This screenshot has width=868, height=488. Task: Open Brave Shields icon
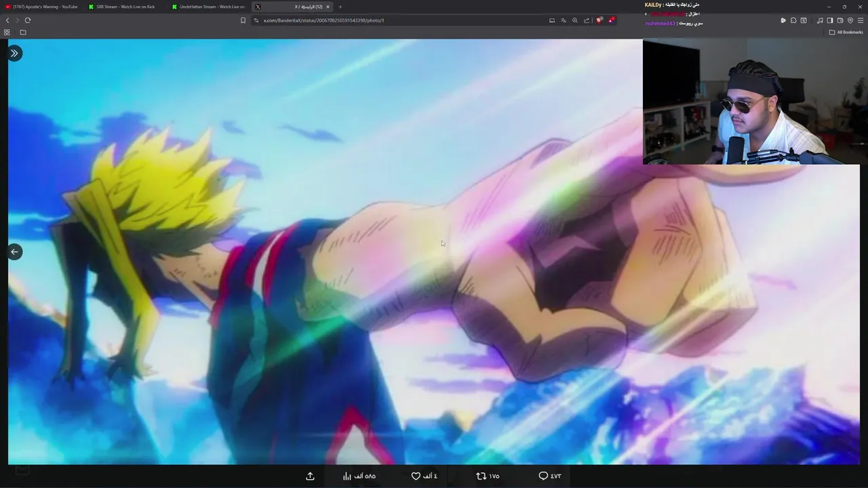599,20
